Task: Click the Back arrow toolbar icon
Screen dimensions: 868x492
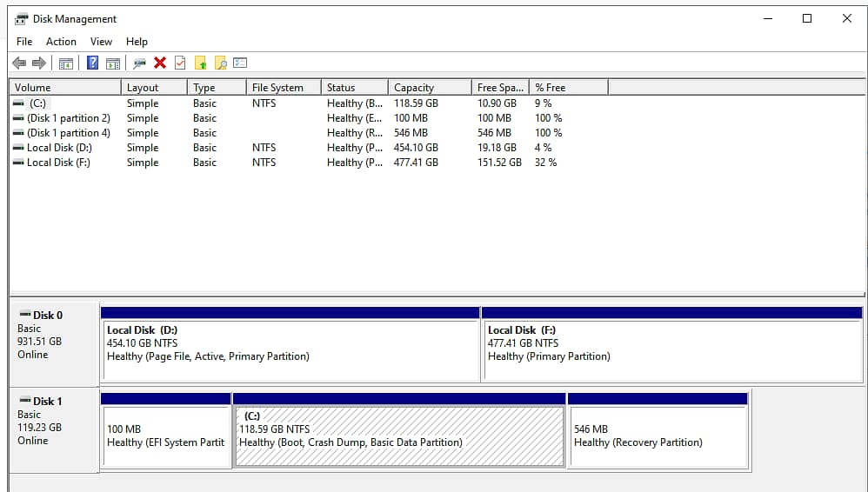Action: 19,63
